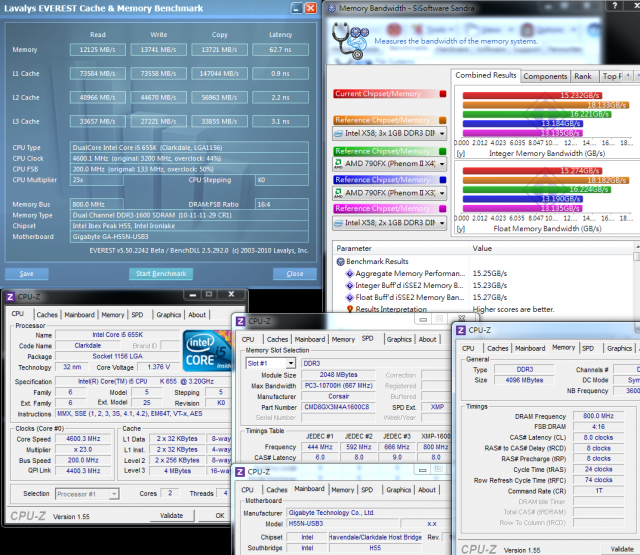Open the SPD tab in the CPU-Z CPU window
Screen dimensions: 640x555
[x=138, y=315]
